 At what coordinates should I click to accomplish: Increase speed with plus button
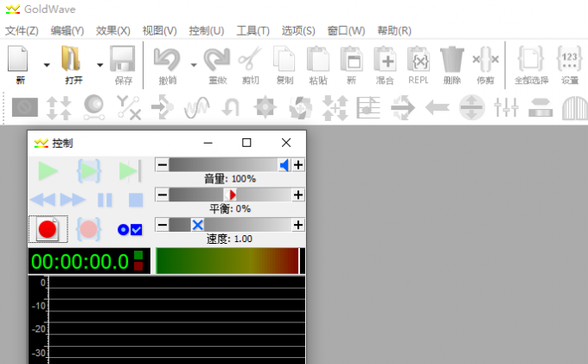pos(298,225)
